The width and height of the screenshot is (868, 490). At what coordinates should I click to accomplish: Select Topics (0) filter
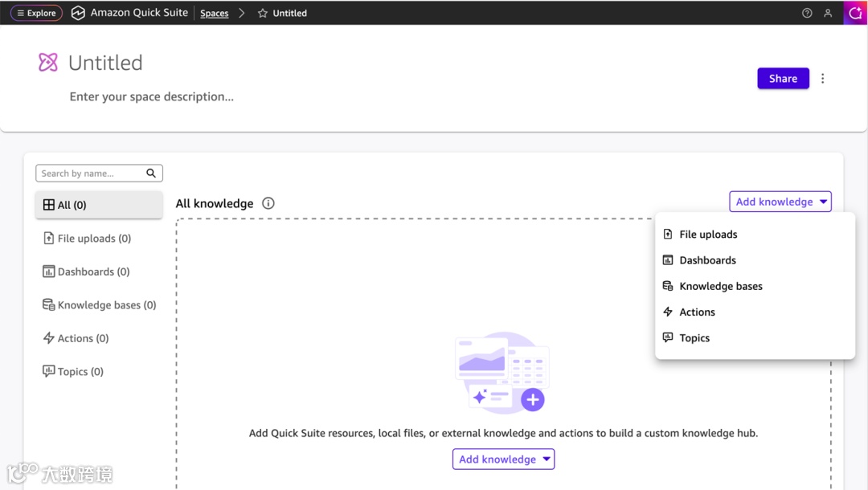click(73, 371)
